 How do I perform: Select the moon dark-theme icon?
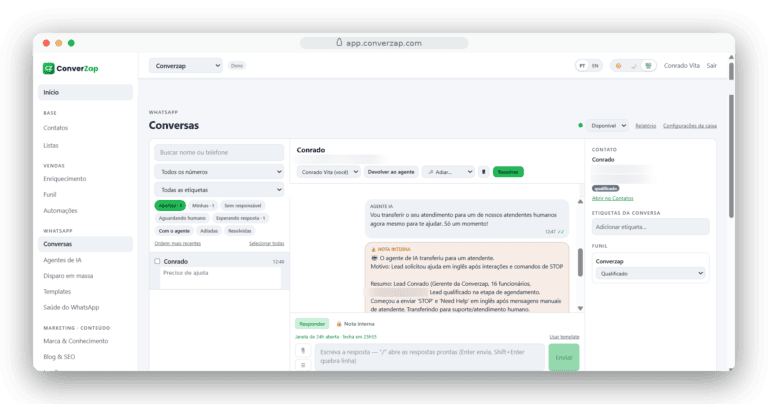(x=633, y=66)
